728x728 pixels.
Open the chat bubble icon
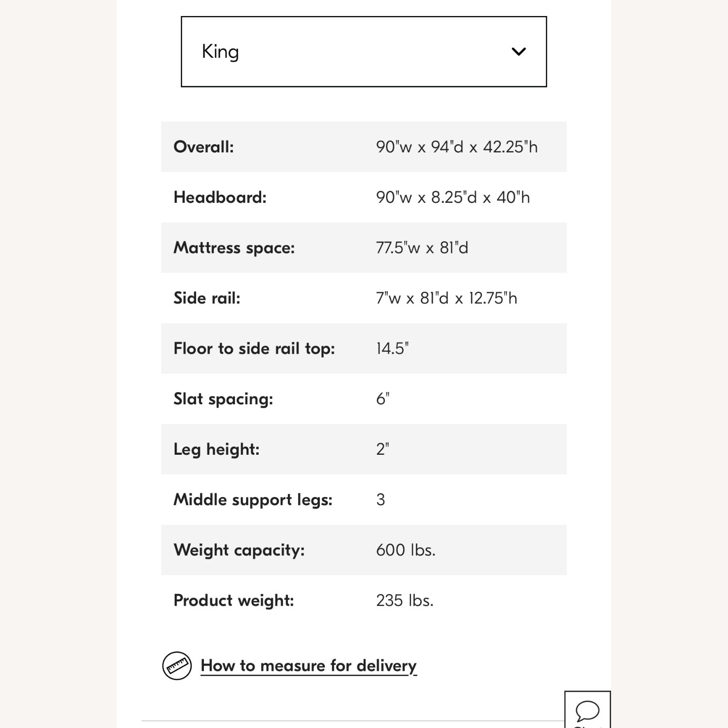(587, 711)
